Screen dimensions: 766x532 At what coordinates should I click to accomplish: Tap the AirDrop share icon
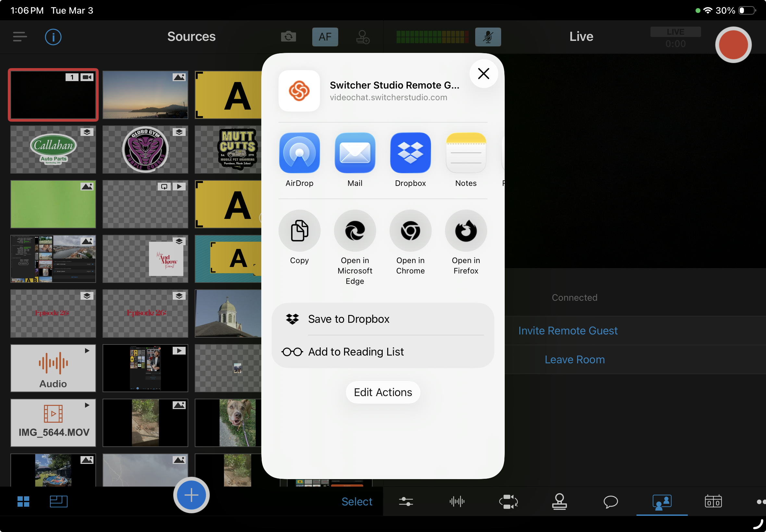pyautogui.click(x=299, y=153)
